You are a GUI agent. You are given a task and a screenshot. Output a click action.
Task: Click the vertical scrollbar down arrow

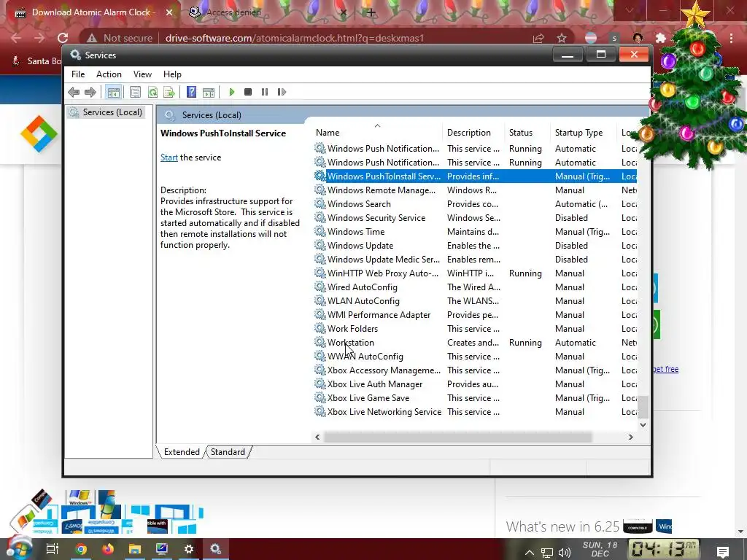point(643,425)
